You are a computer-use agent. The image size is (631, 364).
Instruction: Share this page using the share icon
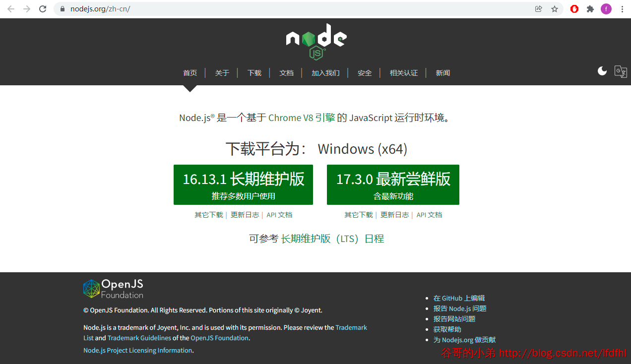click(539, 9)
